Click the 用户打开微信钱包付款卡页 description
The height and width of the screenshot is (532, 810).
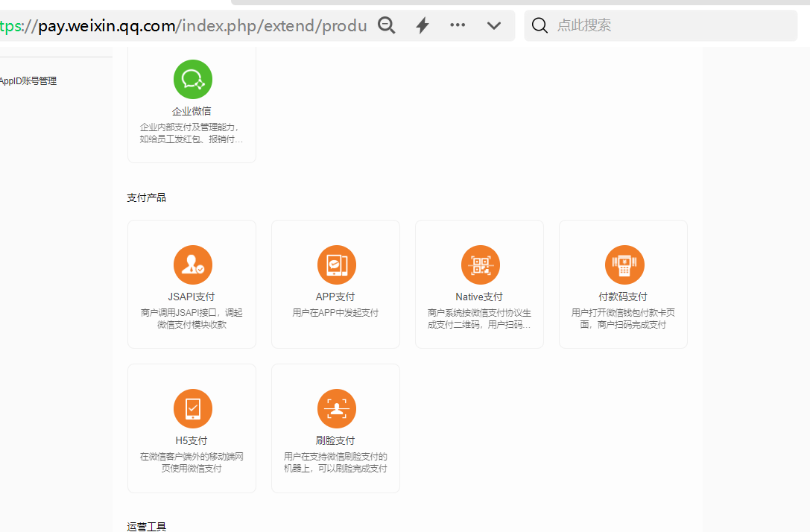(x=623, y=318)
